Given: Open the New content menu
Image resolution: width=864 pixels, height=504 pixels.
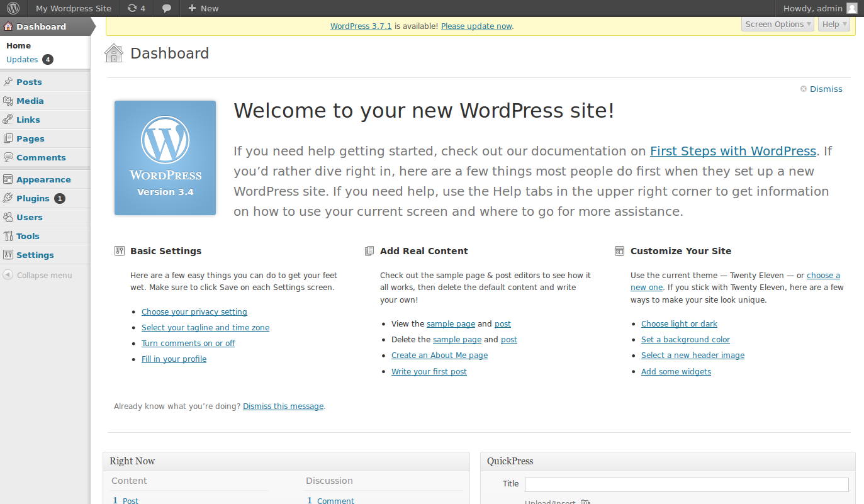Looking at the screenshot, I should pyautogui.click(x=203, y=8).
